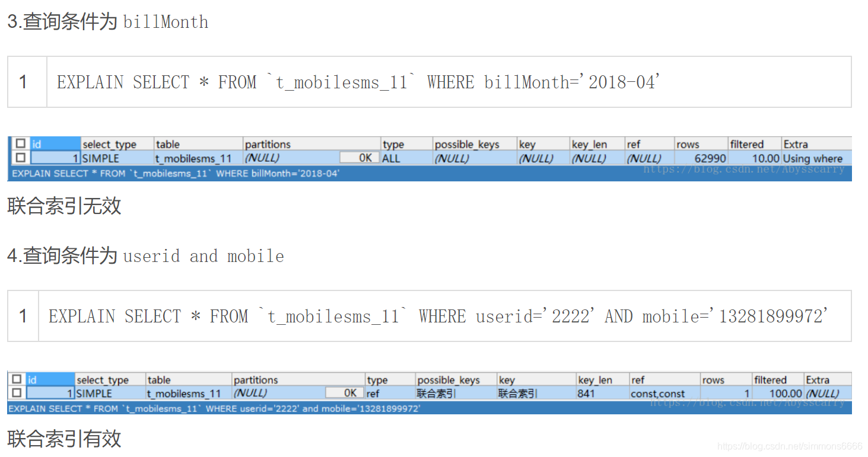The image size is (868, 457).
Task: Click the 'ALL' type cell
Action: pyautogui.click(x=406, y=158)
